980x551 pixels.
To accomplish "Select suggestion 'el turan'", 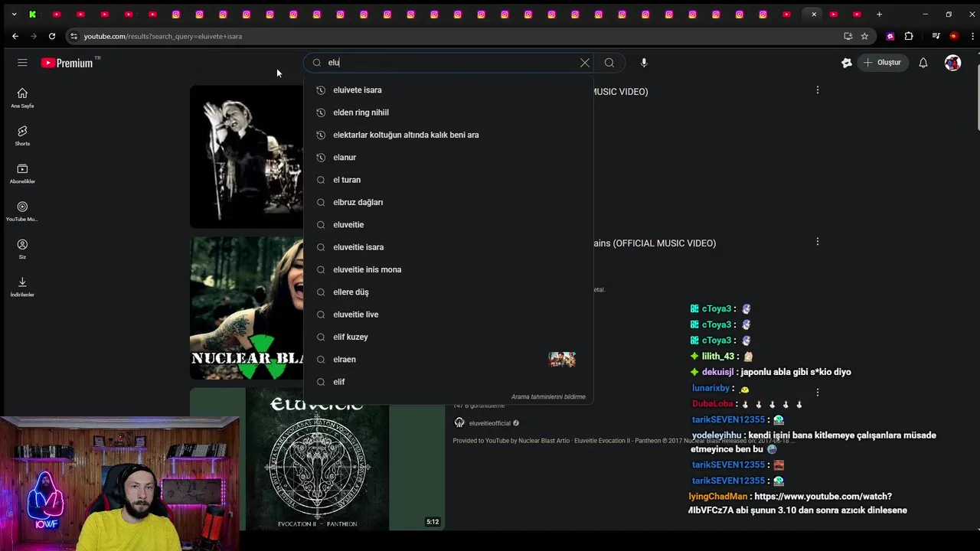I will point(449,180).
